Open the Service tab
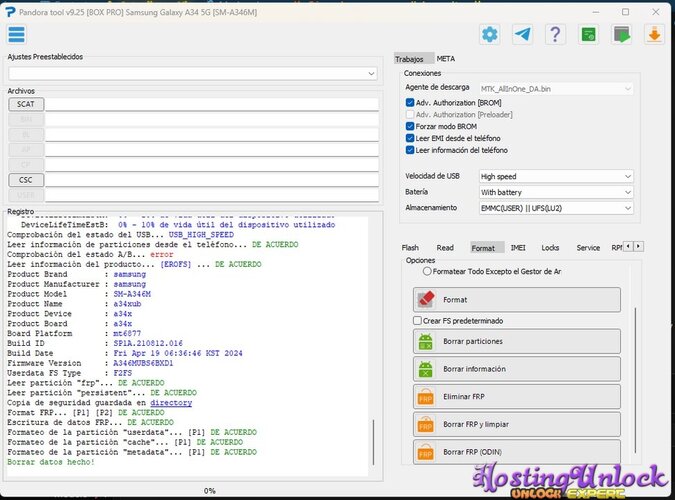 pyautogui.click(x=588, y=248)
